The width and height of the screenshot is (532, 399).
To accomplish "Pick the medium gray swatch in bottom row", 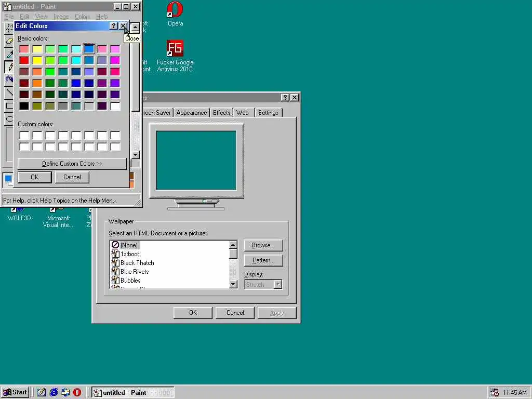I will tap(63, 106).
